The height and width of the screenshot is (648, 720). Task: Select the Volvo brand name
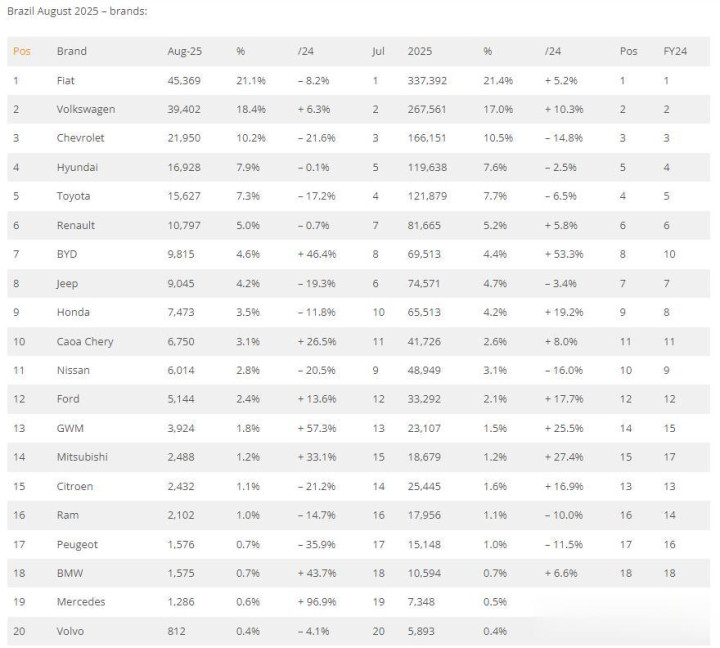click(x=70, y=631)
